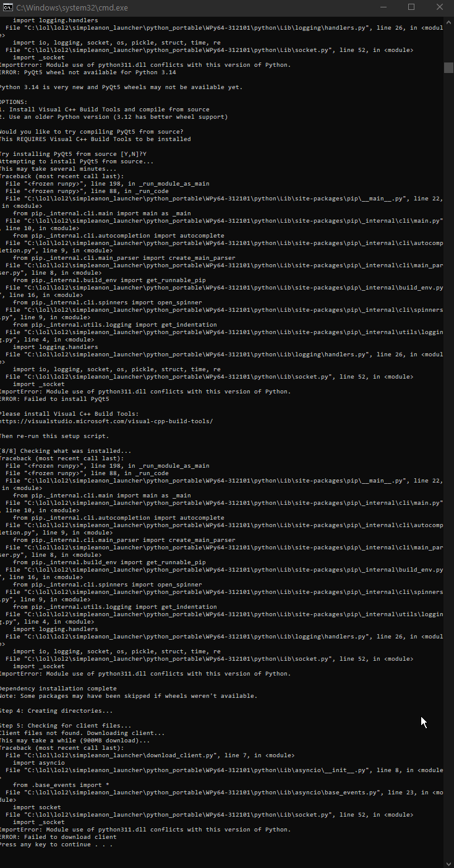Click the scrollbar up arrow

click(x=448, y=19)
